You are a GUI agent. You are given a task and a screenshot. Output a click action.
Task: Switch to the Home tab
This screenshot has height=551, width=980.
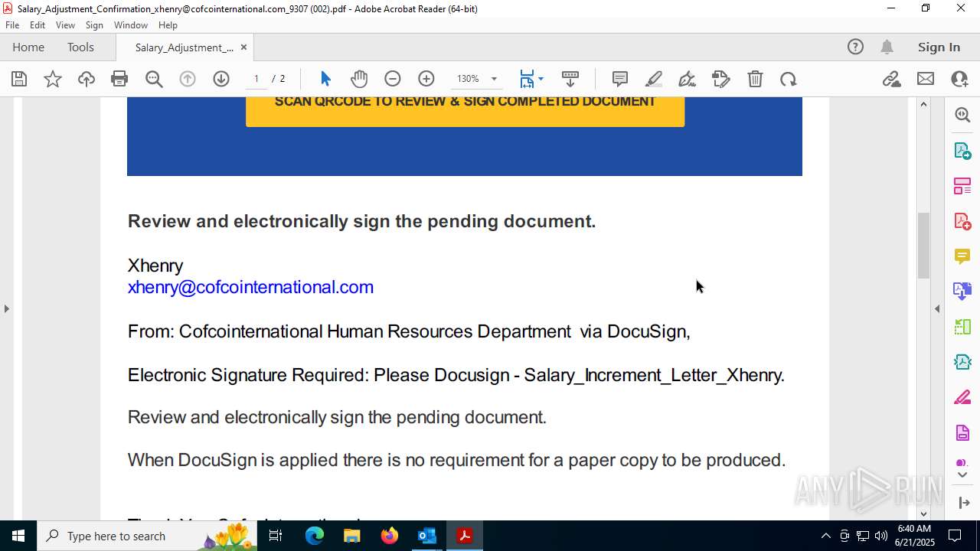coord(28,47)
